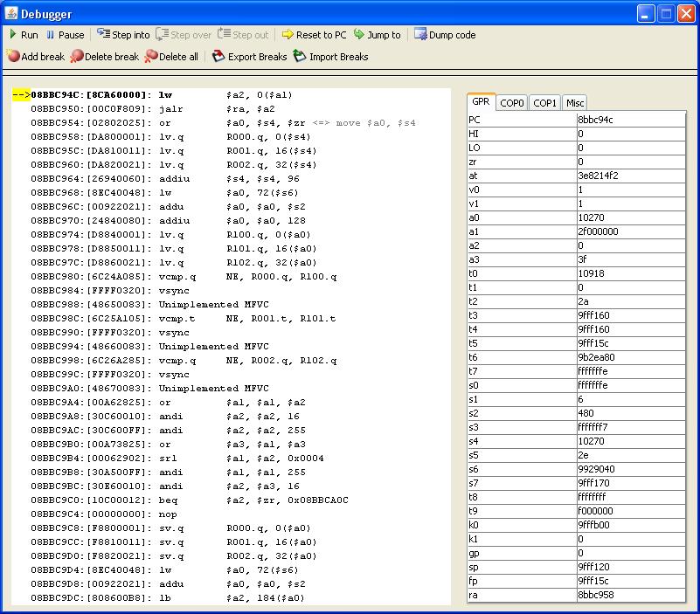Screen dimensions: 700x614
Task: Select the jalr instruction line at 08BBC950
Action: pos(175,108)
